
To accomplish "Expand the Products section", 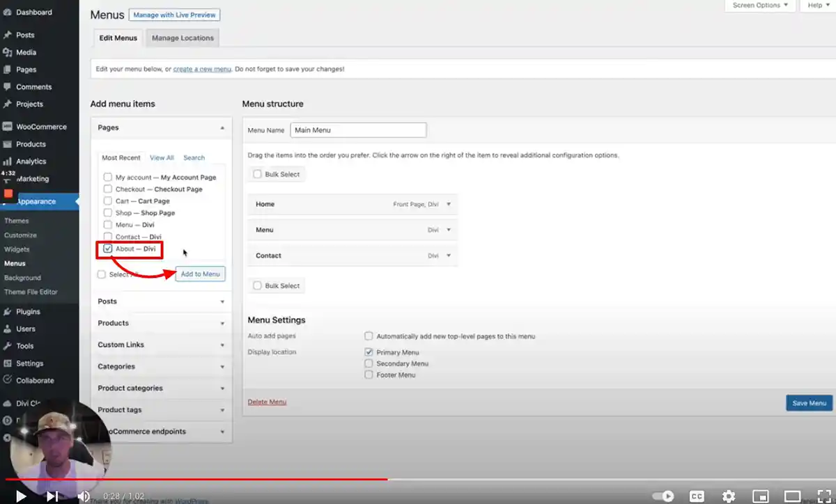I will coord(161,323).
